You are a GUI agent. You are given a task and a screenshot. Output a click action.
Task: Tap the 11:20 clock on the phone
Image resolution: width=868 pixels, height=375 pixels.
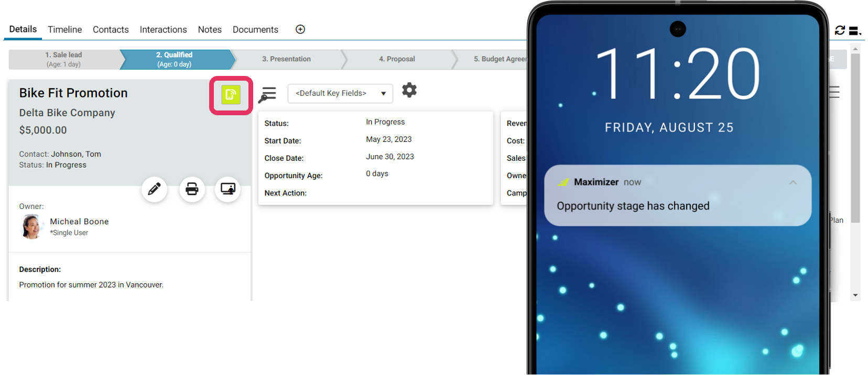click(678, 73)
